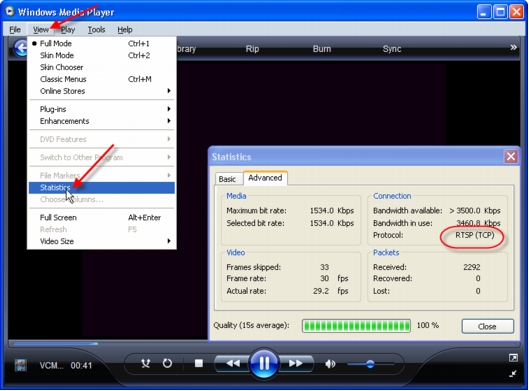Open the Tools menu
Screen dimensions: 529x391
(96, 30)
